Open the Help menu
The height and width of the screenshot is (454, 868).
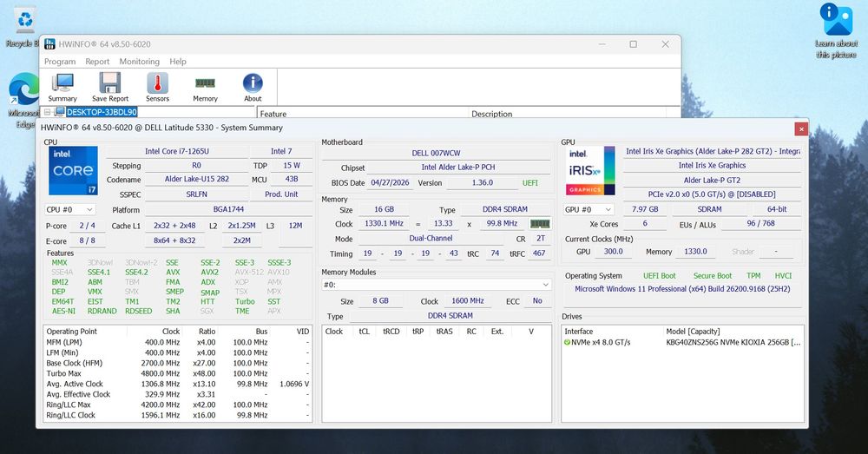tap(178, 62)
